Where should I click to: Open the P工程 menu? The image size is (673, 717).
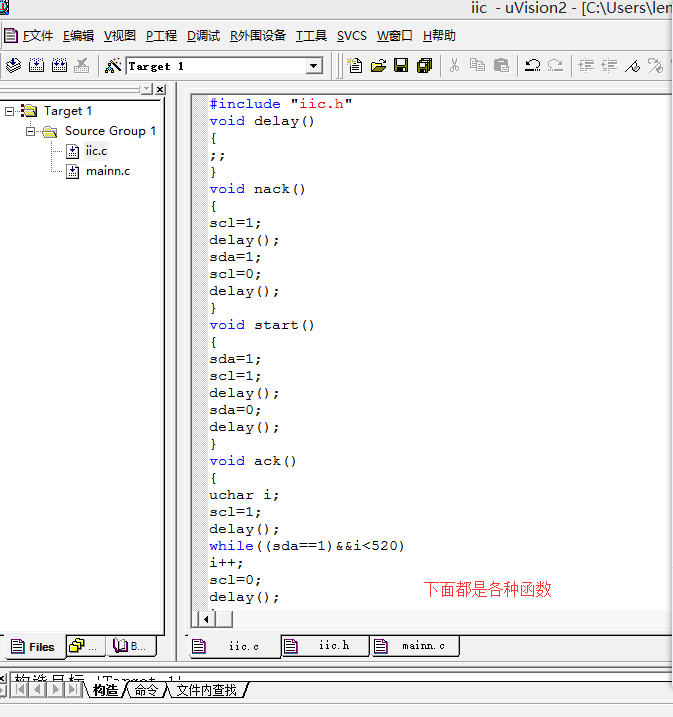pyautogui.click(x=161, y=36)
